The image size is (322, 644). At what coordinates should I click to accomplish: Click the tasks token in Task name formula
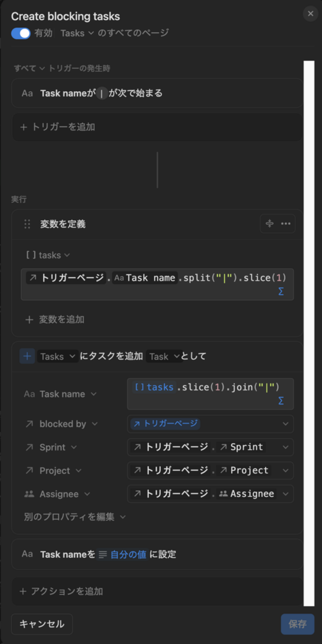pyautogui.click(x=154, y=387)
